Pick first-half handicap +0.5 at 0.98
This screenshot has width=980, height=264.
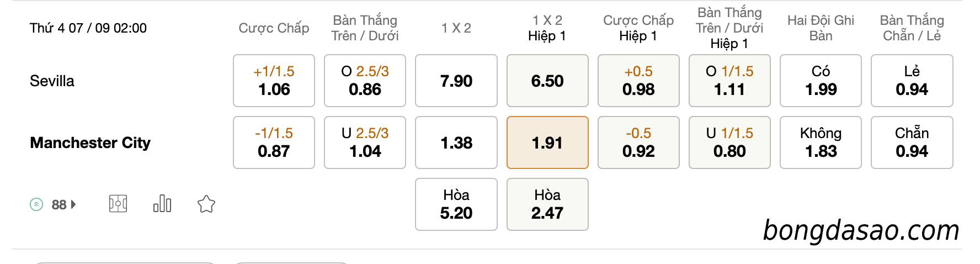638,81
